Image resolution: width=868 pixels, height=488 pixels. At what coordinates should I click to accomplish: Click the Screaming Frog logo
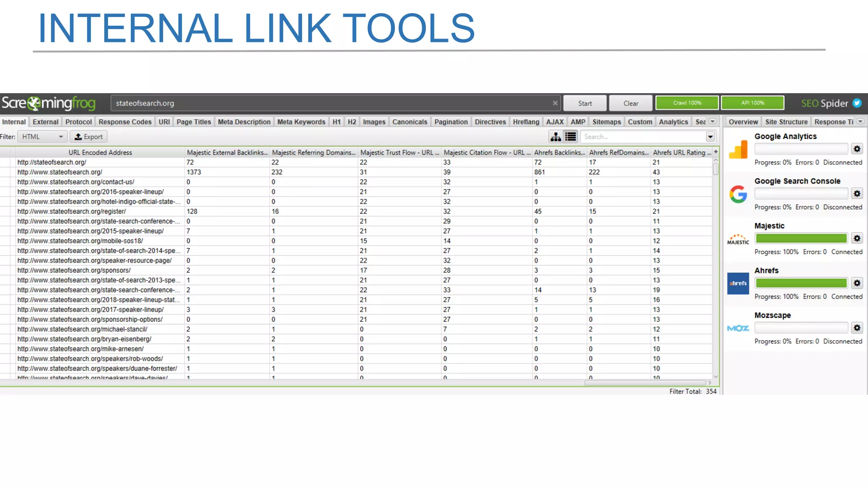(48, 103)
